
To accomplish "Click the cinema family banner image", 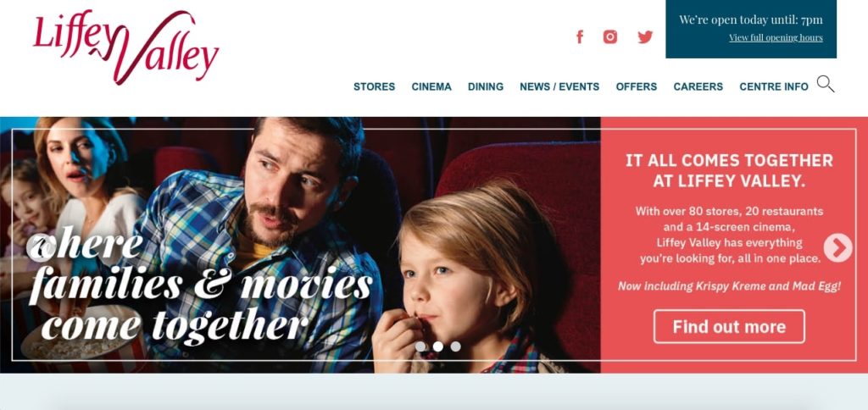I will point(300,245).
